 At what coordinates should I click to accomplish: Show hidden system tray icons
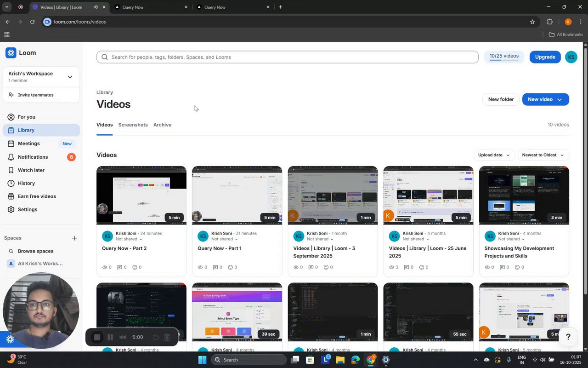(x=475, y=360)
